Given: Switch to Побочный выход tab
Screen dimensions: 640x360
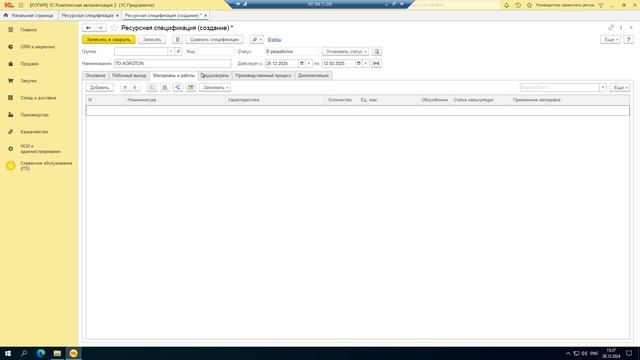Looking at the screenshot, I should coord(129,76).
